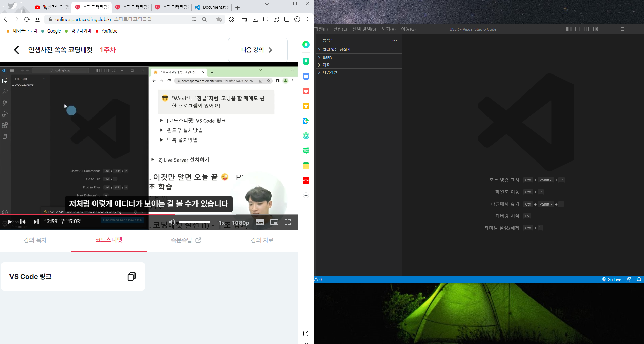Screen dimensions: 644x344
Task: Enter fullscreen video mode
Action: (288, 222)
